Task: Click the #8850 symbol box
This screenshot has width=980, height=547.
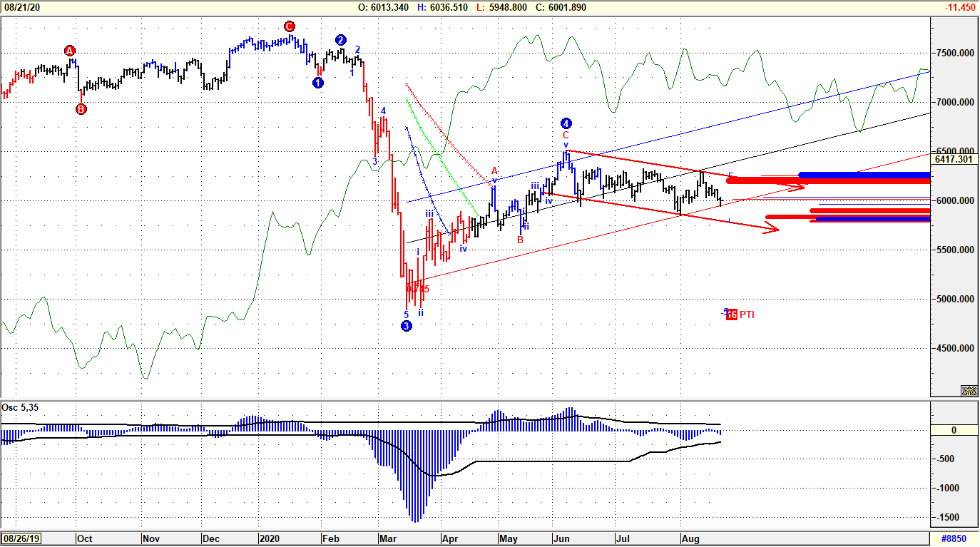Action: (956, 539)
